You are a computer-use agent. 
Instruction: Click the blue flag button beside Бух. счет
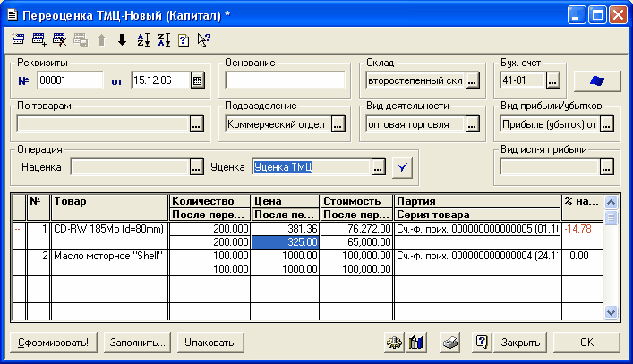pos(596,81)
